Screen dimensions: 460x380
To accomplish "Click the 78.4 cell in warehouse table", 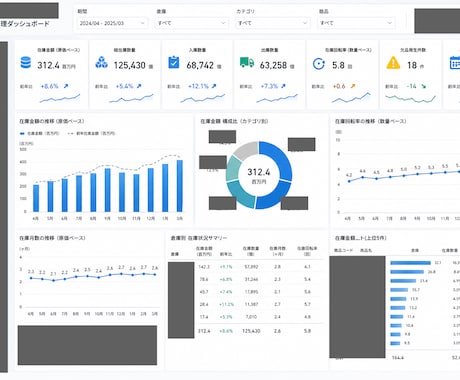I will (204, 279).
